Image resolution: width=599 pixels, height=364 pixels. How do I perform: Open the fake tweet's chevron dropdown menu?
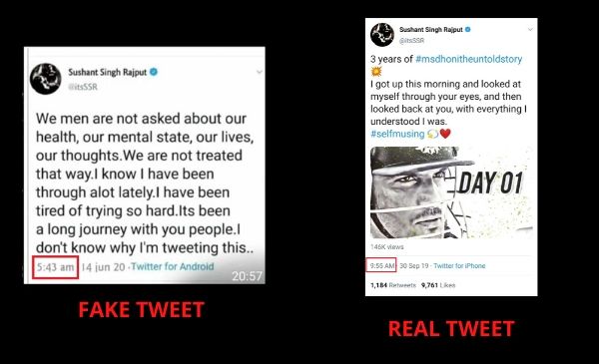point(259,72)
